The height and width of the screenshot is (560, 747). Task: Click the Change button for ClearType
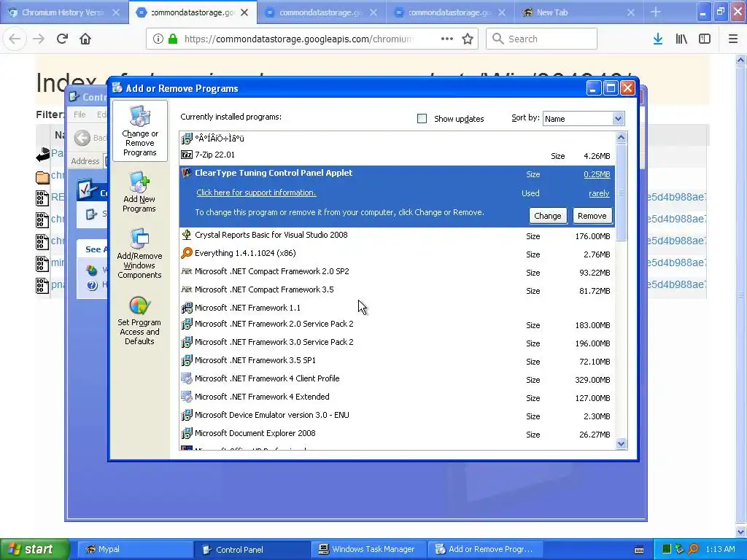548,216
